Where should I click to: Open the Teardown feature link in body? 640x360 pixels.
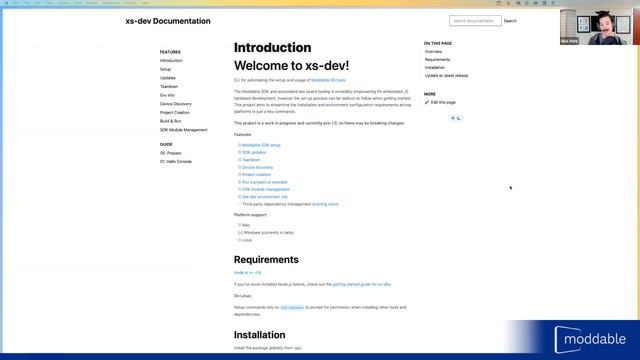[251, 160]
